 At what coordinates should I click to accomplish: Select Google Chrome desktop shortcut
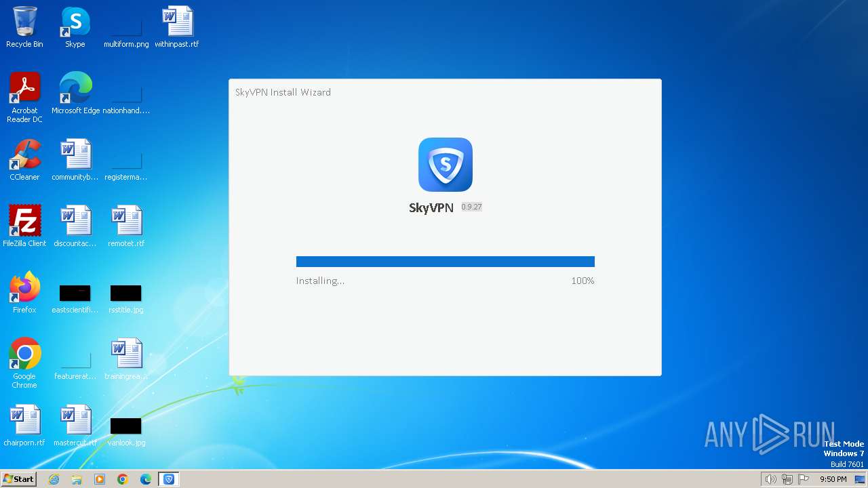(24, 363)
